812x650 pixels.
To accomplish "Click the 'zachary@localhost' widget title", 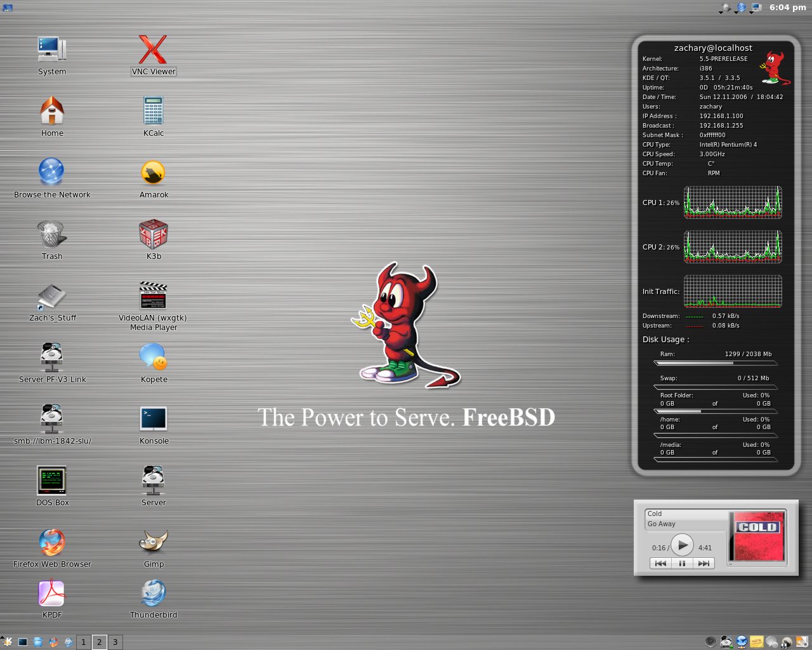I will (x=713, y=48).
